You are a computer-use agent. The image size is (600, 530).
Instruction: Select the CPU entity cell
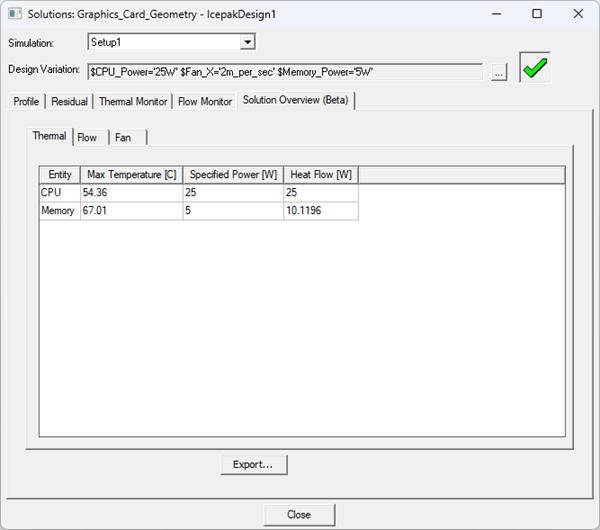click(x=60, y=192)
